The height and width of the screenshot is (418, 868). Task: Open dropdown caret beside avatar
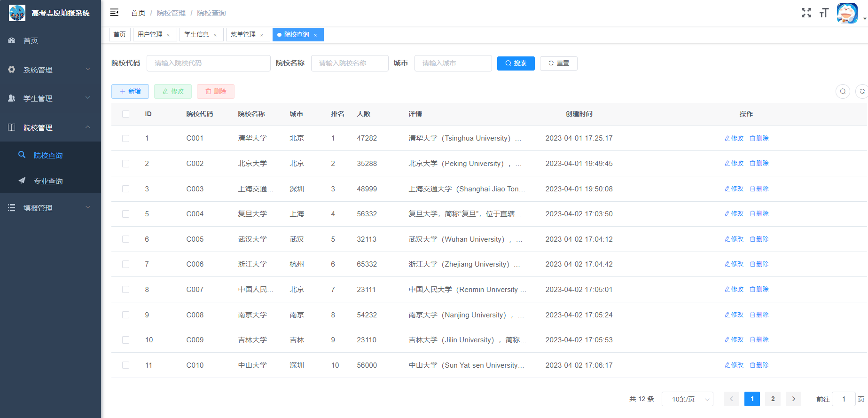865,19
